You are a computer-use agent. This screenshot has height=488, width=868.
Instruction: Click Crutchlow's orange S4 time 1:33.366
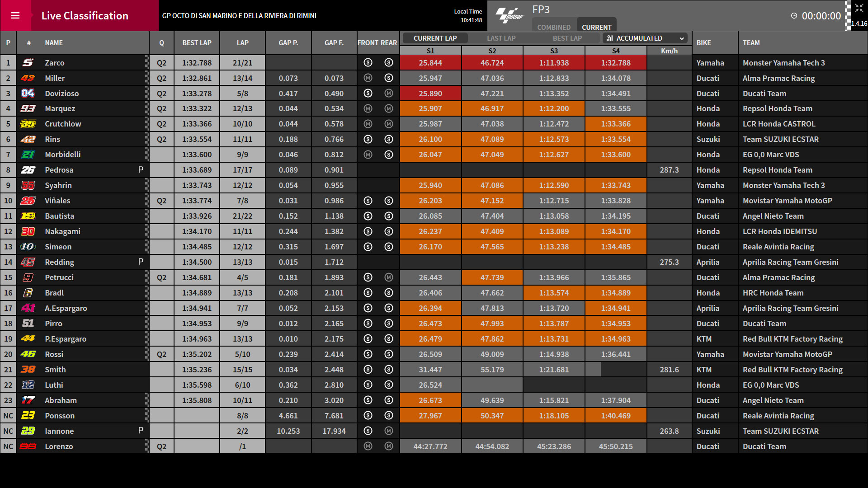tap(616, 124)
